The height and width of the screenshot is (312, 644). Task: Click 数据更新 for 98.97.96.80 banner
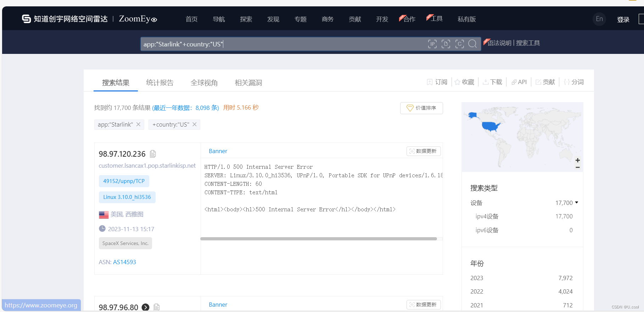[x=424, y=305]
